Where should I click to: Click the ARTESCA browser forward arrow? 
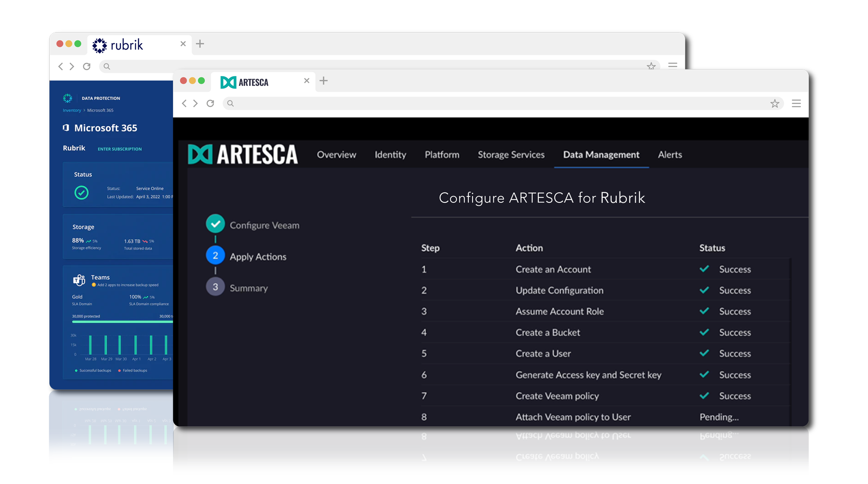195,103
